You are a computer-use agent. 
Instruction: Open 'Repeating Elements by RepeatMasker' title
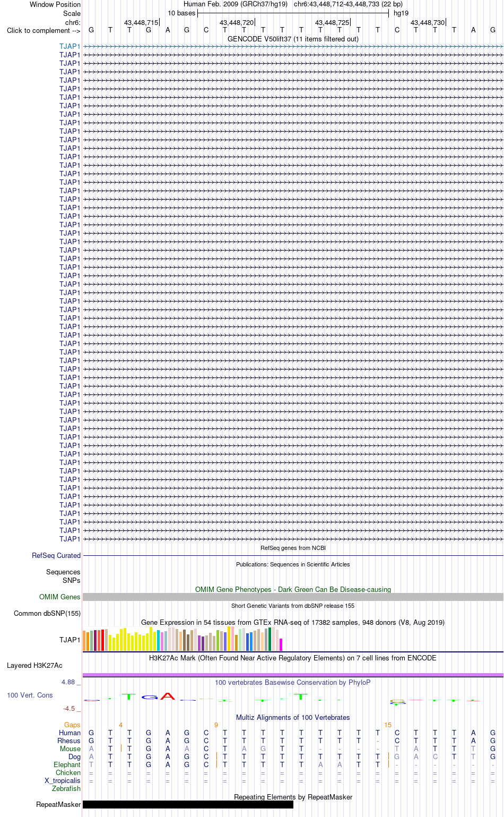point(293,797)
